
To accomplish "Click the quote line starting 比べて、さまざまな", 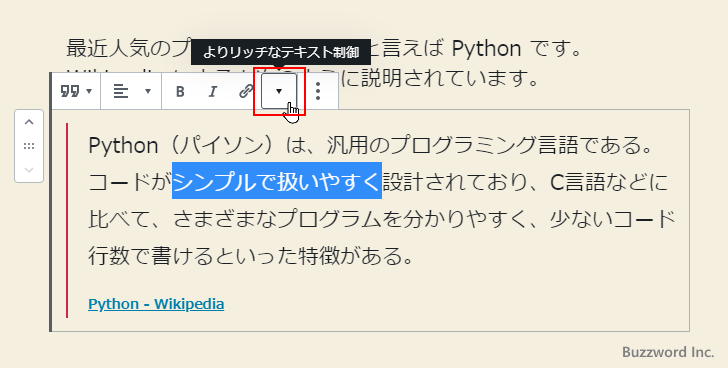I will click(382, 219).
